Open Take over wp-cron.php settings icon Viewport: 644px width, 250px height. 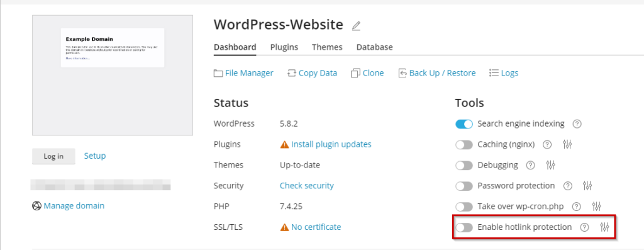tap(597, 207)
